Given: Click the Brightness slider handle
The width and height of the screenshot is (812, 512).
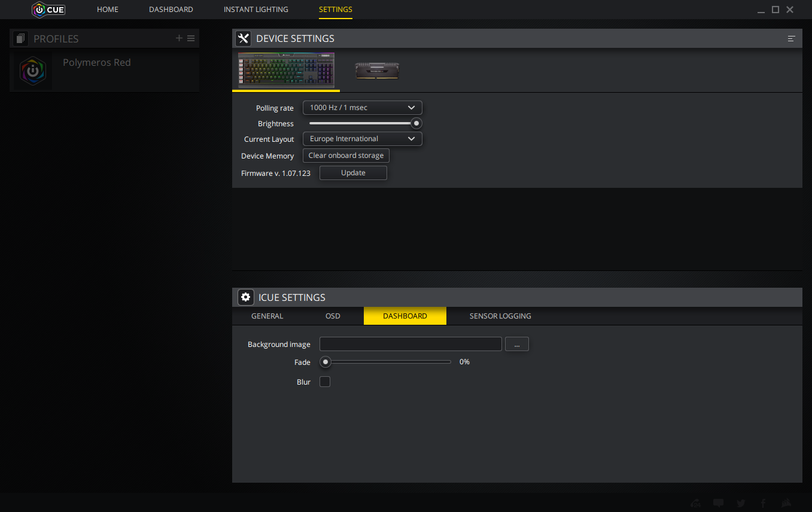Looking at the screenshot, I should tap(416, 123).
